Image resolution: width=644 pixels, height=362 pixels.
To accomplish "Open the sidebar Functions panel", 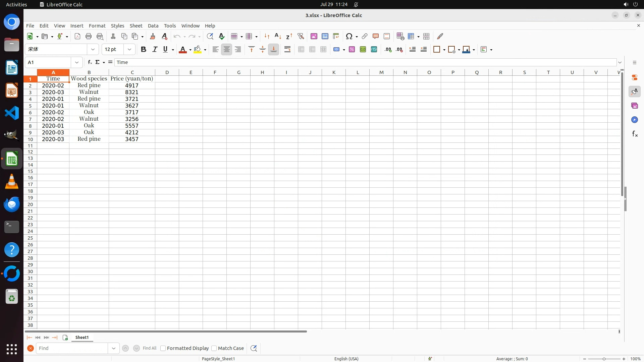I will [635, 134].
